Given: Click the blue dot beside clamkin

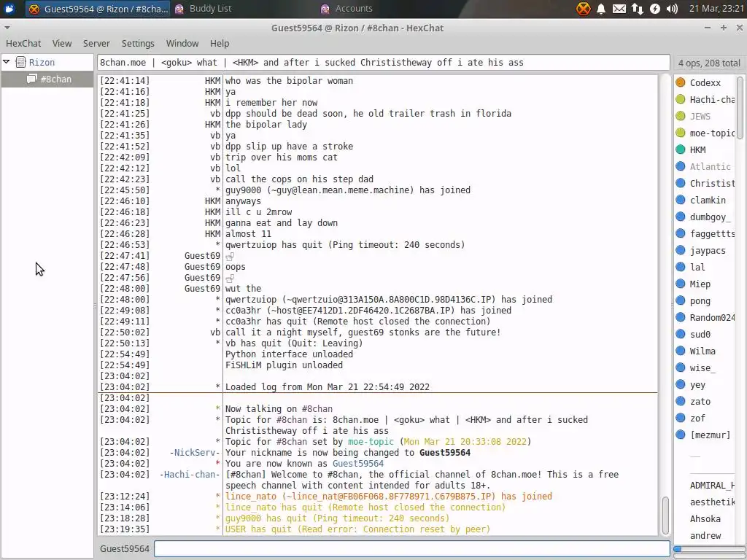Looking at the screenshot, I should tap(681, 200).
